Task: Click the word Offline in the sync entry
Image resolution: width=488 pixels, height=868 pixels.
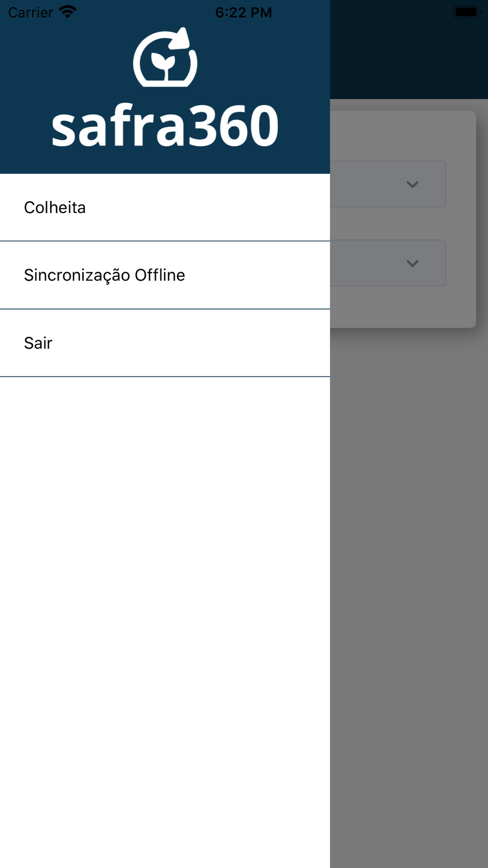Action: pyautogui.click(x=160, y=275)
